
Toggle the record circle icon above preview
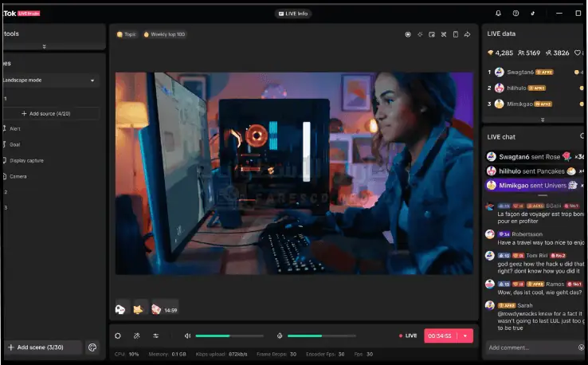click(408, 34)
